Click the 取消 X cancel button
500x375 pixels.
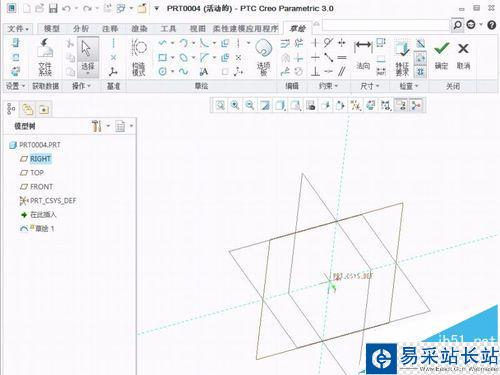463,55
